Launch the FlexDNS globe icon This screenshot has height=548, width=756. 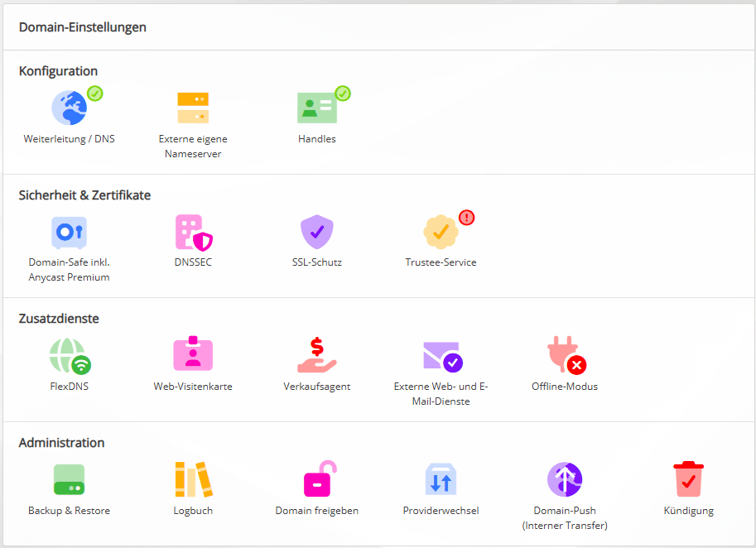pos(70,356)
